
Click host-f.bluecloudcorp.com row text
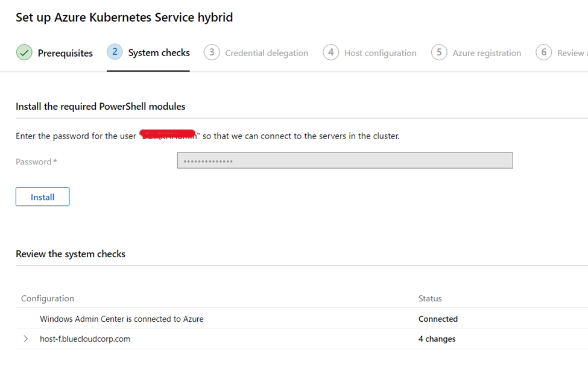tap(85, 339)
